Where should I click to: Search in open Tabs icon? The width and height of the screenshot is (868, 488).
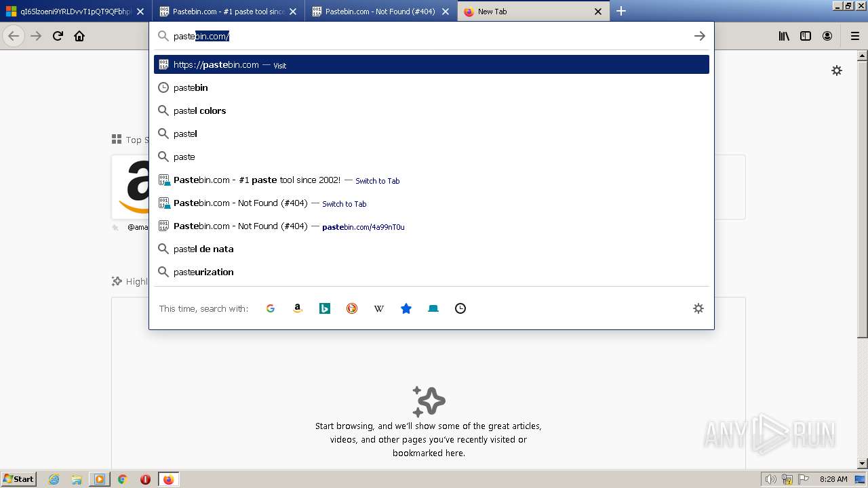click(x=433, y=308)
